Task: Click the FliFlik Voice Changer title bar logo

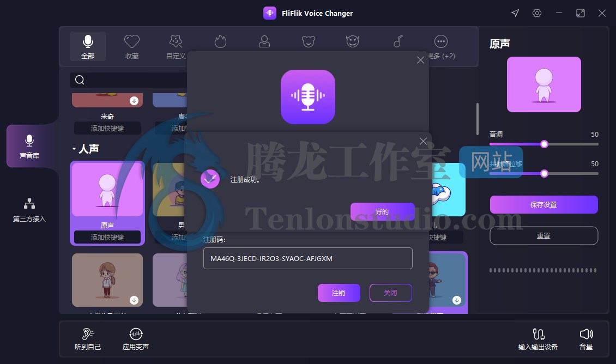Action: tap(270, 13)
